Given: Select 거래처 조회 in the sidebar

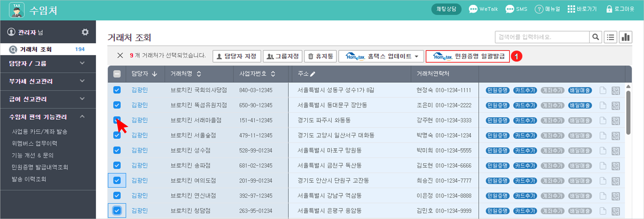Looking at the screenshot, I should (x=48, y=49).
